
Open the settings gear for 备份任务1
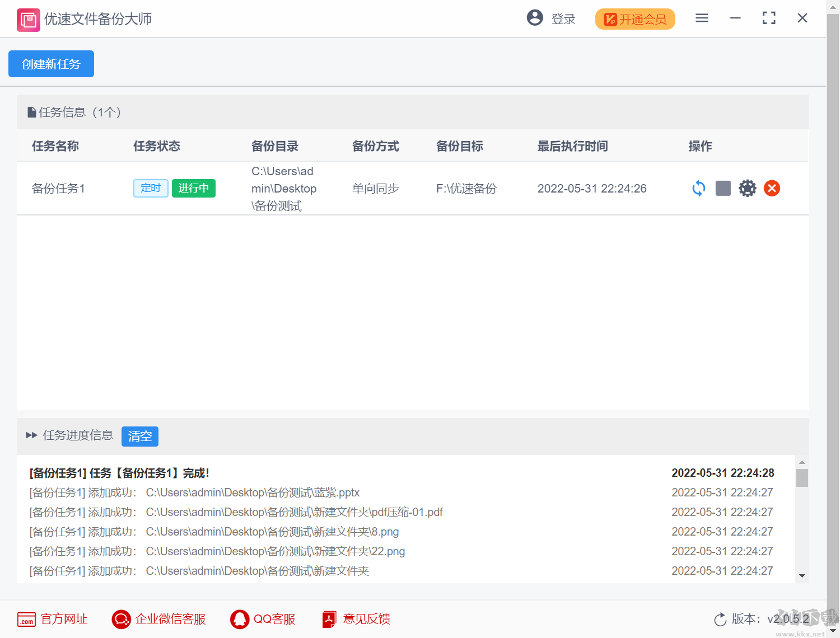pos(748,188)
